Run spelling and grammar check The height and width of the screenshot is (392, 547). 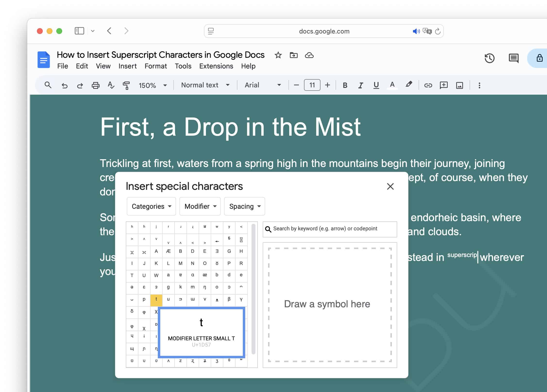[111, 85]
